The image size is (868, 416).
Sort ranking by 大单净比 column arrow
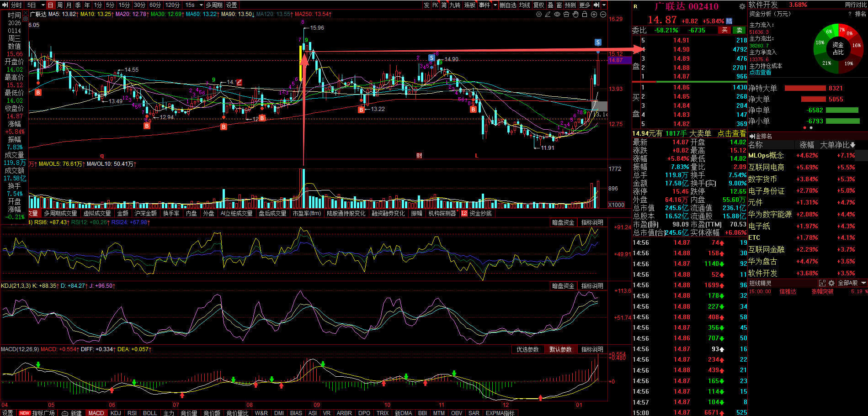(x=852, y=145)
